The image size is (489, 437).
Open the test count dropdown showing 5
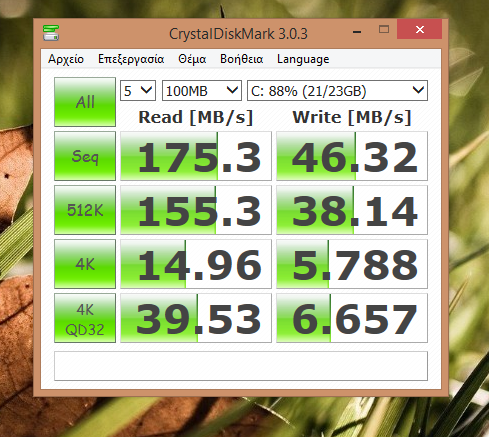point(138,91)
